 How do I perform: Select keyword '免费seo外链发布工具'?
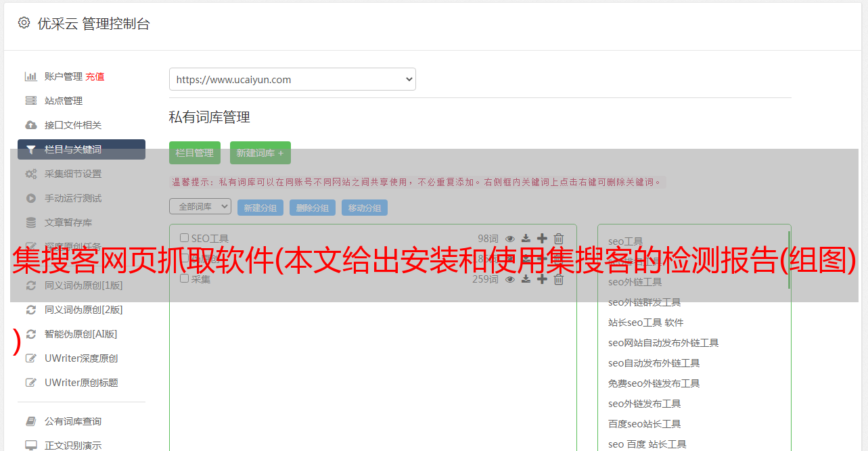coord(654,383)
